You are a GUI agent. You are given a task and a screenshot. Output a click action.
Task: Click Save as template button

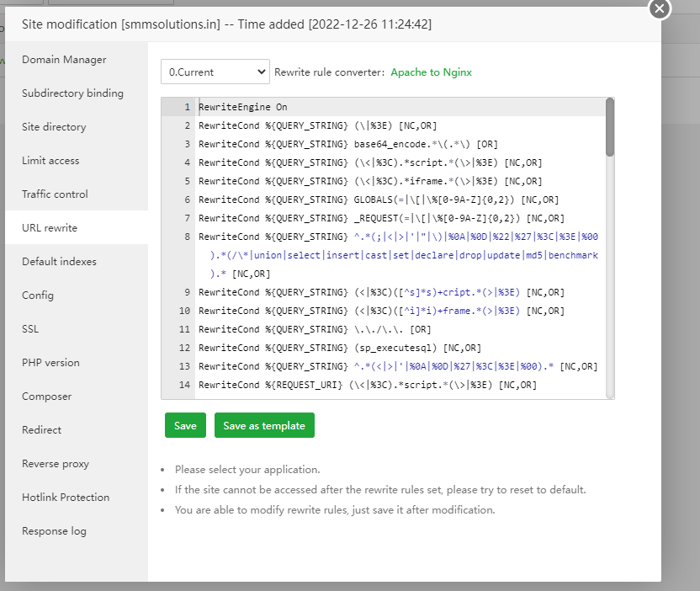pos(264,426)
